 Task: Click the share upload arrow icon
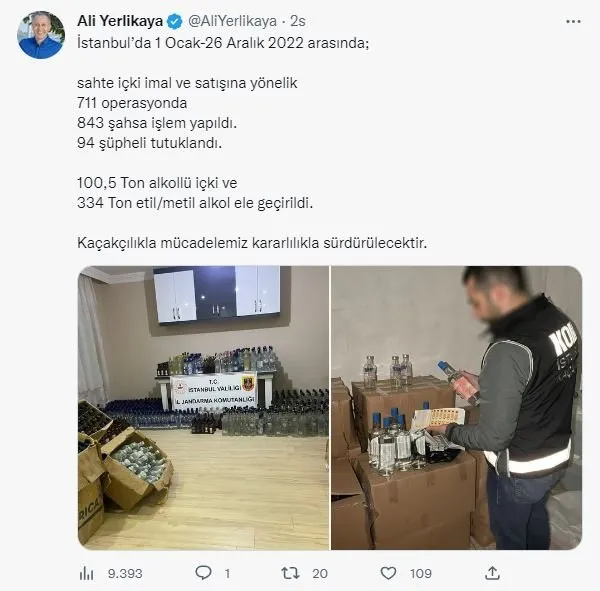(x=492, y=573)
